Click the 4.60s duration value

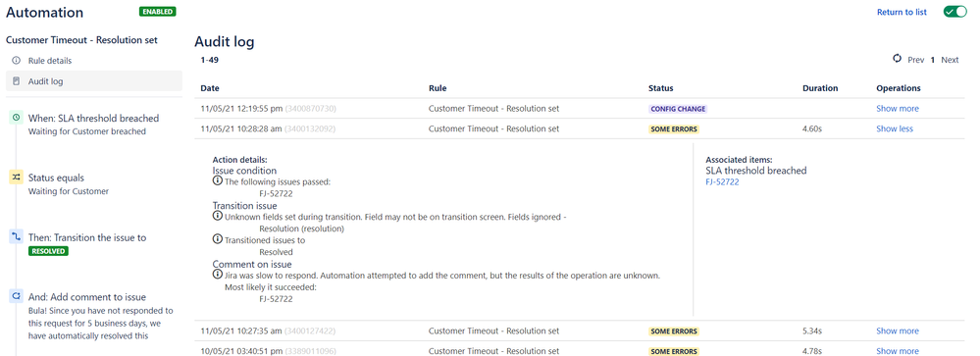coord(812,128)
